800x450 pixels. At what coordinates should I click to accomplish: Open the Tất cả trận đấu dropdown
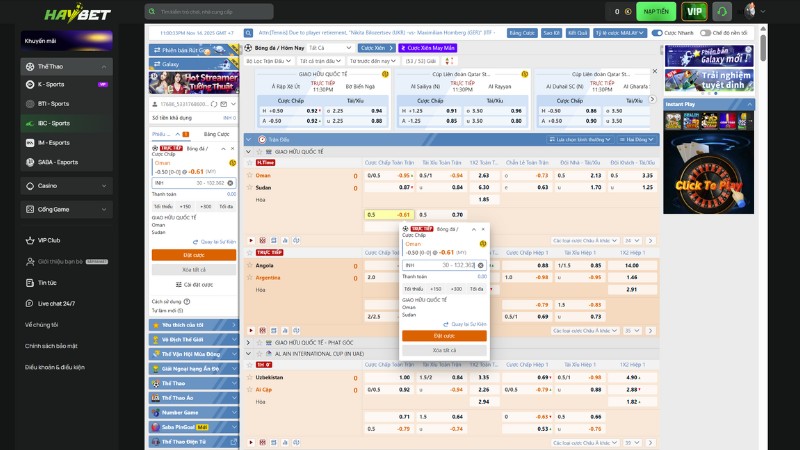(x=320, y=61)
